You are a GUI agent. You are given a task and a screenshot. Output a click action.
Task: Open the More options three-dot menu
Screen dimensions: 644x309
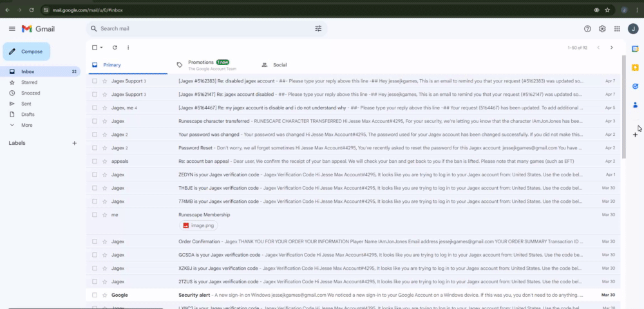point(128,48)
